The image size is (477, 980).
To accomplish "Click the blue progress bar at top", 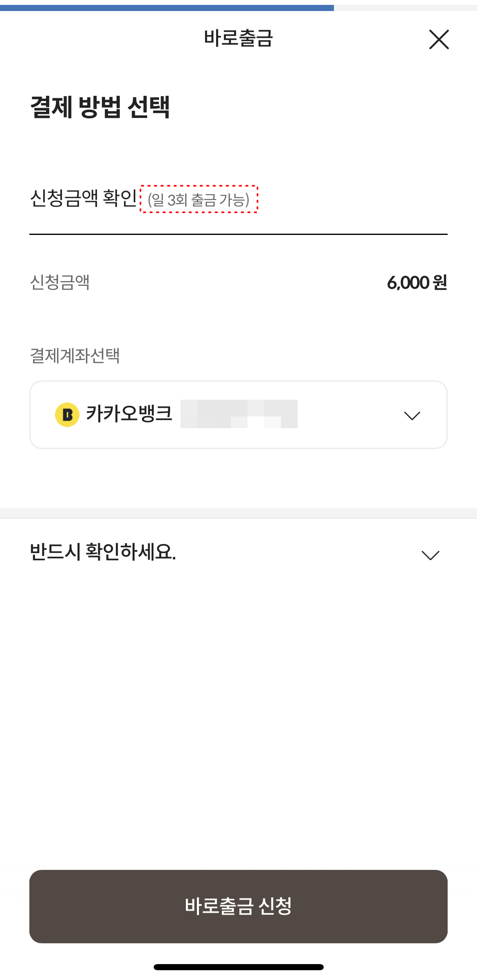I will tap(167, 7).
